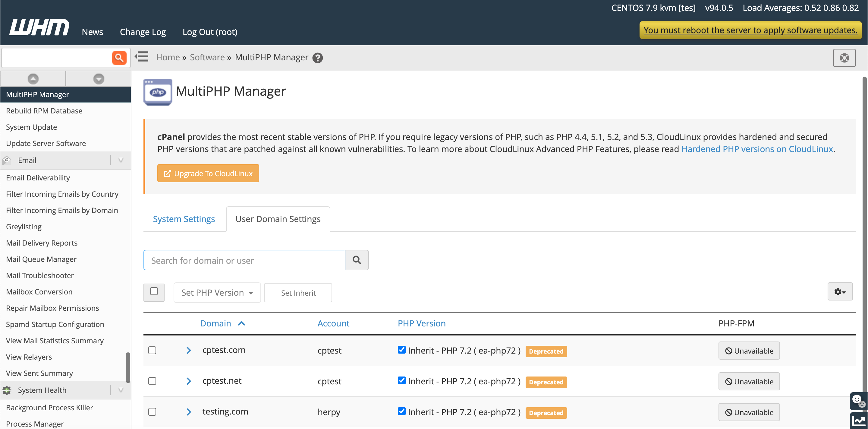Screen dimensions: 868x429
Task: Click the statistics chart icon at bottom right
Action: coord(858,421)
